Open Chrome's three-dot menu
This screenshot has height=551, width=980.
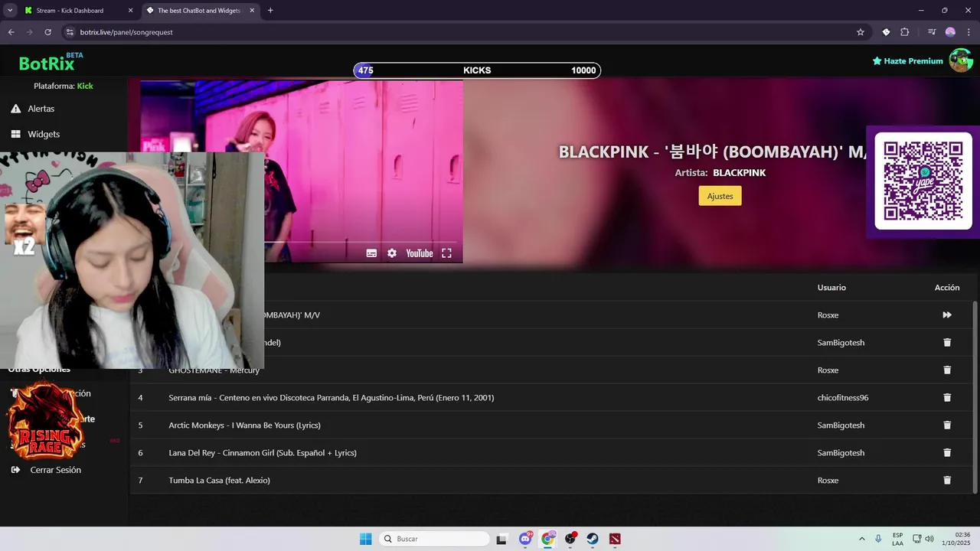969,32
